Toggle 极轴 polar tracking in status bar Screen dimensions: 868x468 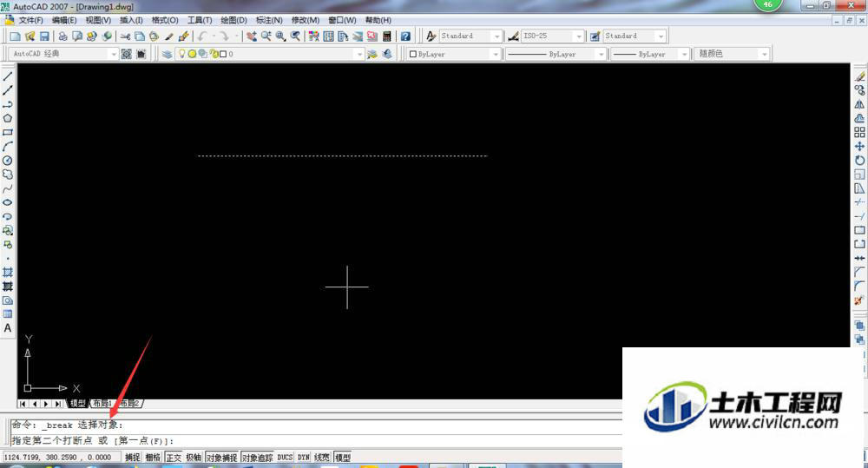point(194,457)
